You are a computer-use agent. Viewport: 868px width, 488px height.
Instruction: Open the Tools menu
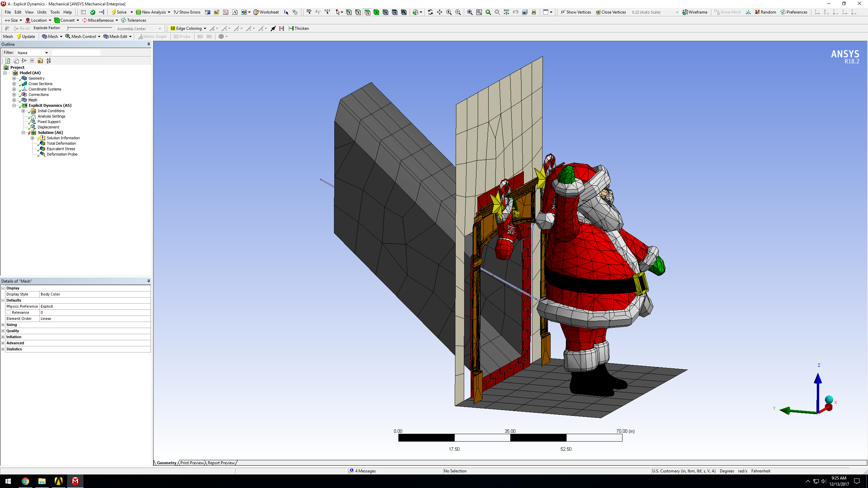coord(55,12)
